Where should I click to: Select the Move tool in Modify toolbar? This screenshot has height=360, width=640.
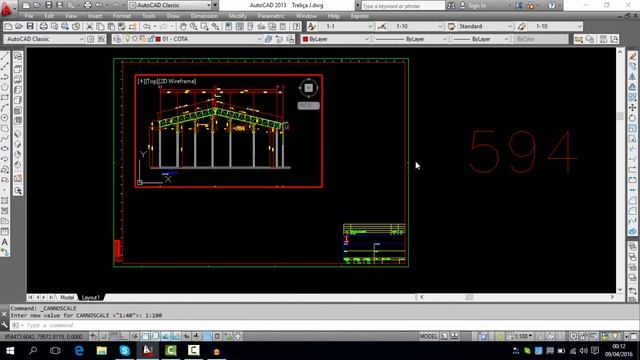[632, 108]
